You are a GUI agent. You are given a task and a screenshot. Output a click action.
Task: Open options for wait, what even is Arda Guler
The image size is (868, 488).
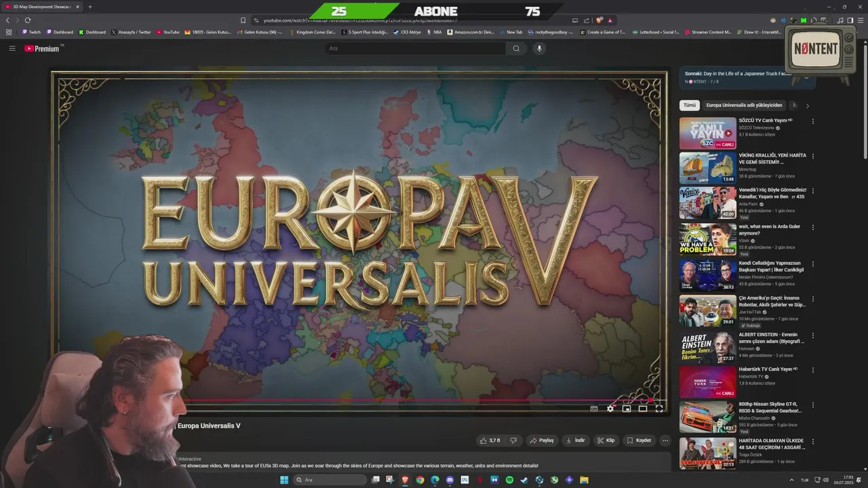(x=813, y=227)
